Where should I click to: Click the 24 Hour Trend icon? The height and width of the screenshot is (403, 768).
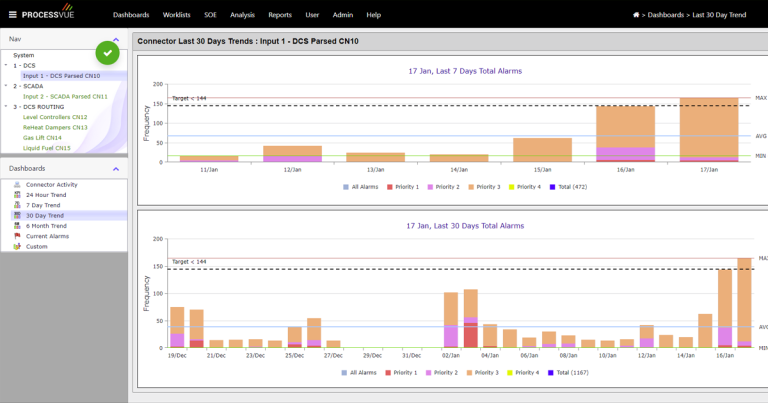click(x=17, y=195)
